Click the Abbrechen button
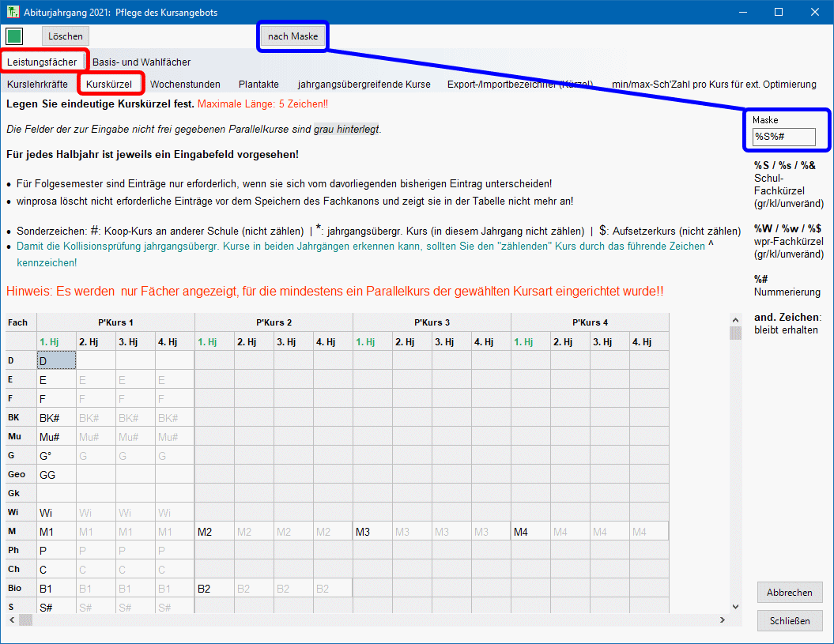 click(789, 593)
